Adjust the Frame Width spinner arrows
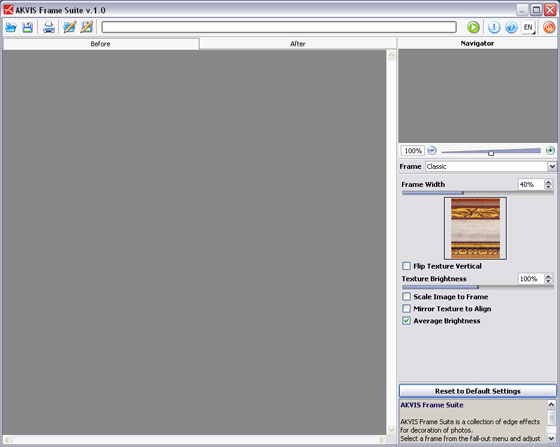The image size is (560, 447). (x=548, y=184)
